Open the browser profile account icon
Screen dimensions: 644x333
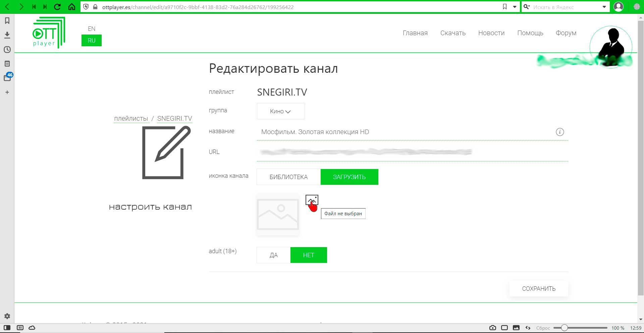[619, 7]
